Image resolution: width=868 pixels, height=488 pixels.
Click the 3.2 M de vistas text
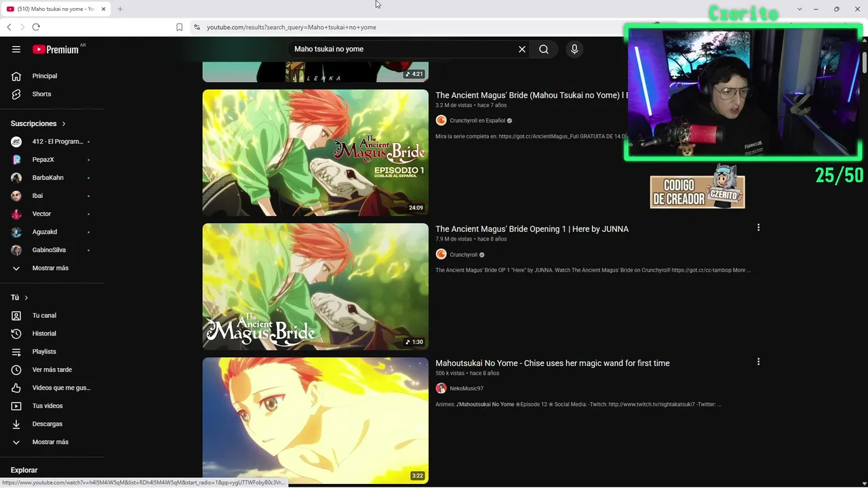(x=454, y=106)
